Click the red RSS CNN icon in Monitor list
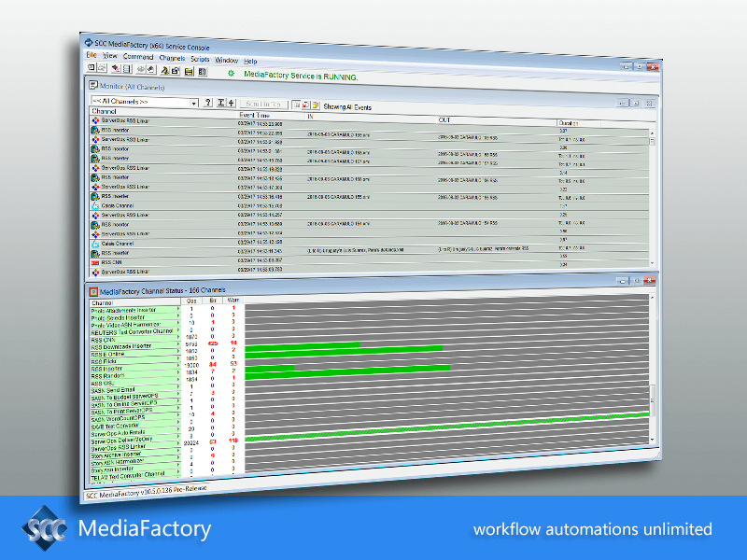This screenshot has width=747, height=560. tap(95, 262)
